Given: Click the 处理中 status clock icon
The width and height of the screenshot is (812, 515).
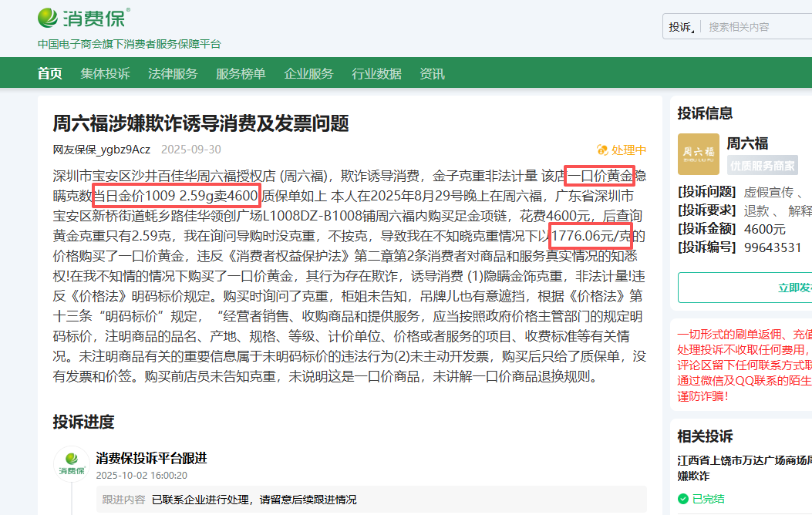Looking at the screenshot, I should pos(602,150).
